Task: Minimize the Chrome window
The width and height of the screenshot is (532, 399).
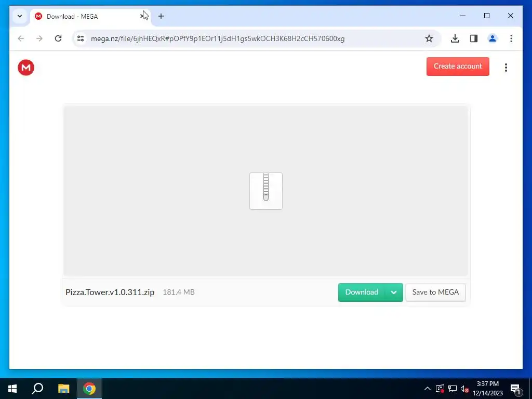Action: tap(463, 16)
